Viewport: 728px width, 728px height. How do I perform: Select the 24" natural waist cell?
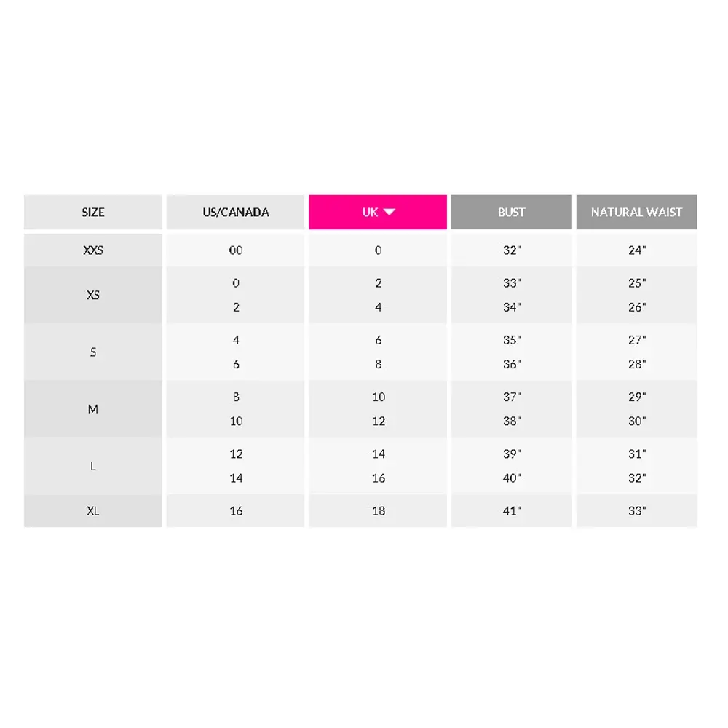tap(636, 250)
